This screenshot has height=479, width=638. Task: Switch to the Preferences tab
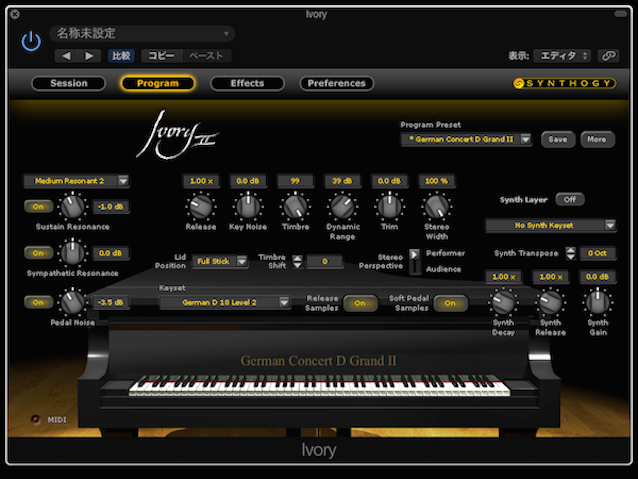pos(337,83)
